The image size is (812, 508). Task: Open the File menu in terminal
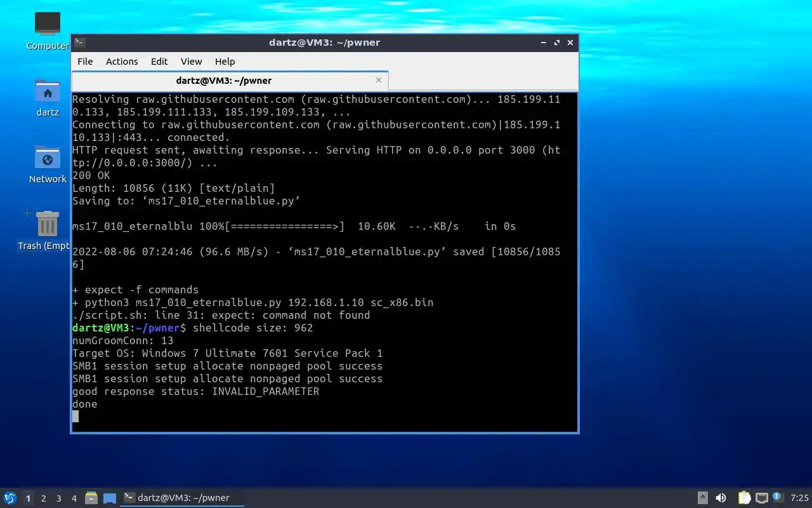pos(85,62)
